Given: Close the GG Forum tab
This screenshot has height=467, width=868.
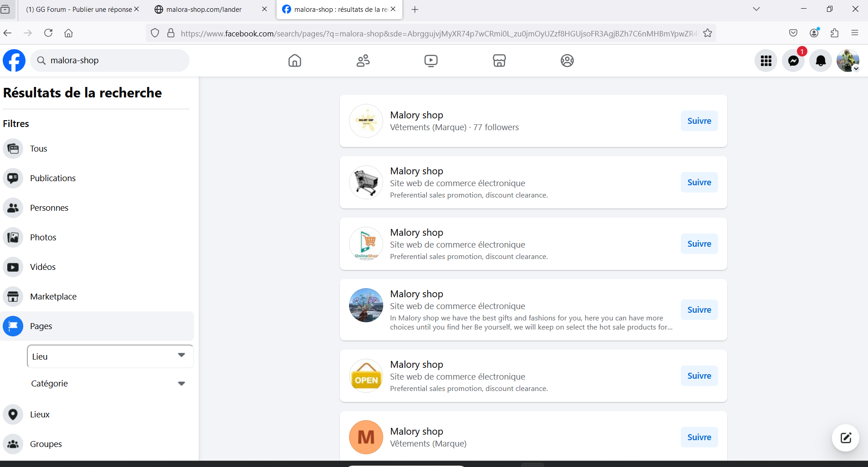Looking at the screenshot, I should pos(136,9).
